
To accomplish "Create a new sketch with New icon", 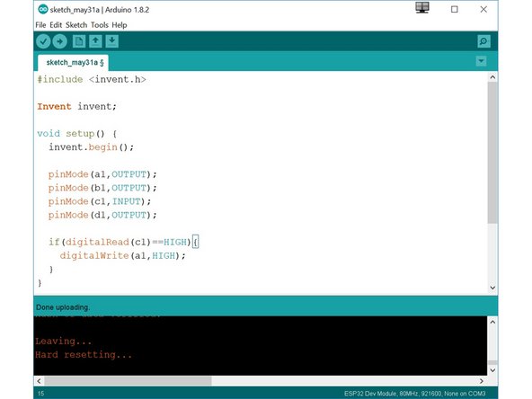I will (x=79, y=41).
